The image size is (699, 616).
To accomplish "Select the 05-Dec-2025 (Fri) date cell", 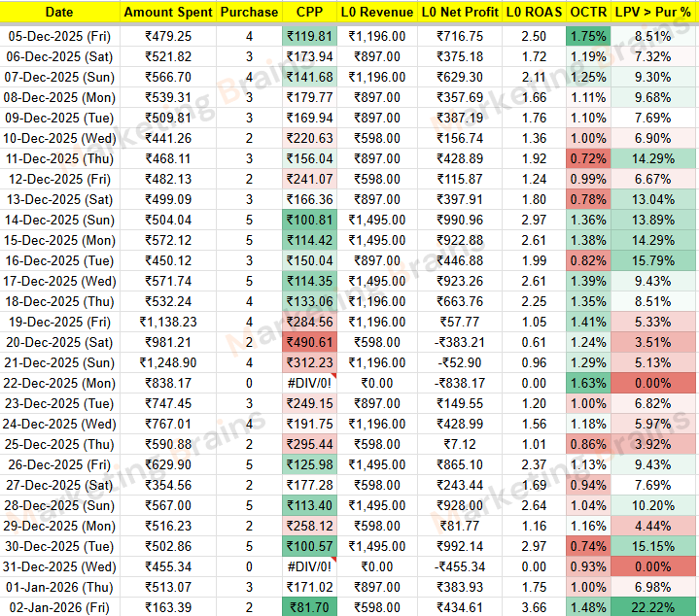I will [59, 36].
